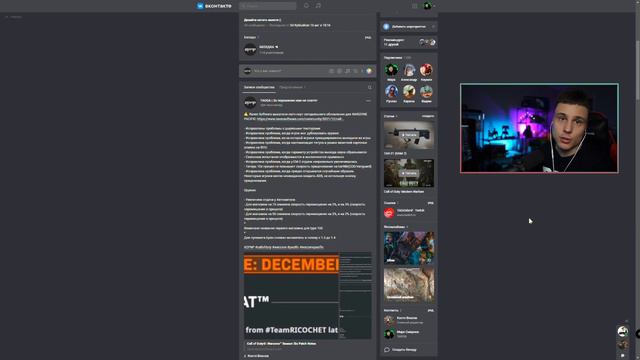Open the profile avatar in the header
This screenshot has height=360, width=640.
[x=427, y=6]
